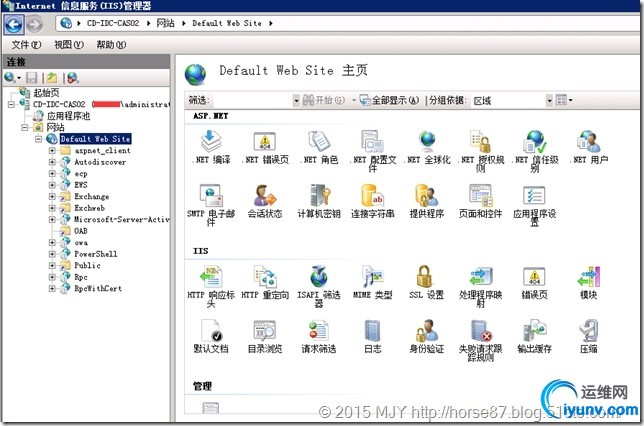Expand the PowerShell tree node
This screenshot has height=426, width=644.
[52, 254]
